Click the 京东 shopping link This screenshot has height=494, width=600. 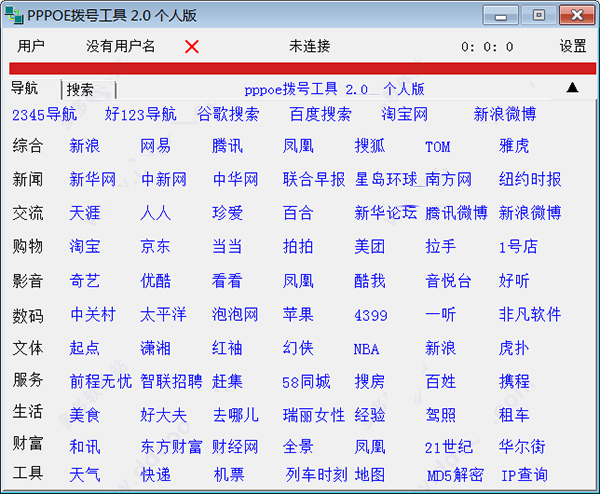[x=155, y=246]
